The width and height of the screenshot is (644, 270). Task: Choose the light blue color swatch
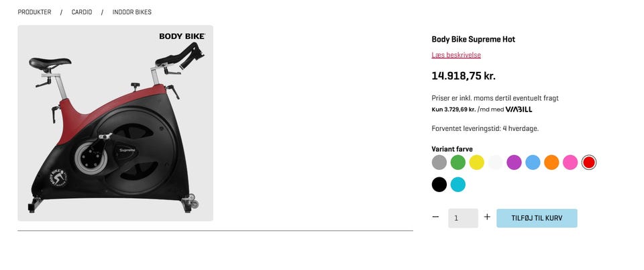pos(533,163)
